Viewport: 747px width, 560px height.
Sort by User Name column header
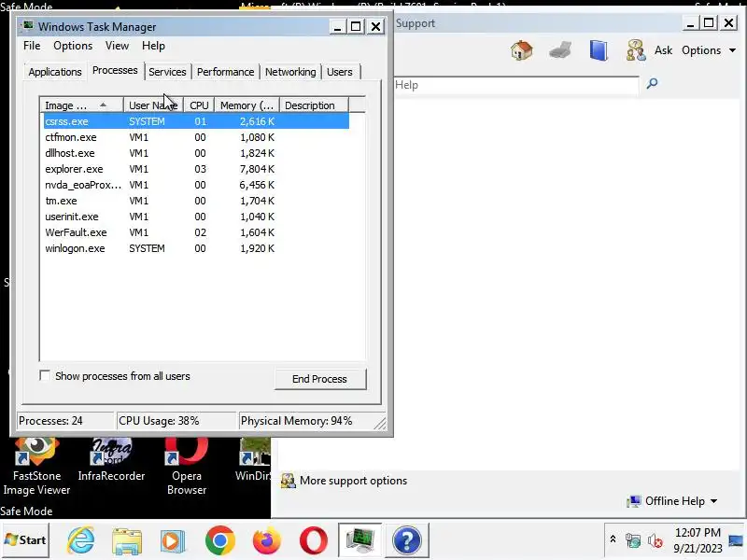click(x=153, y=105)
